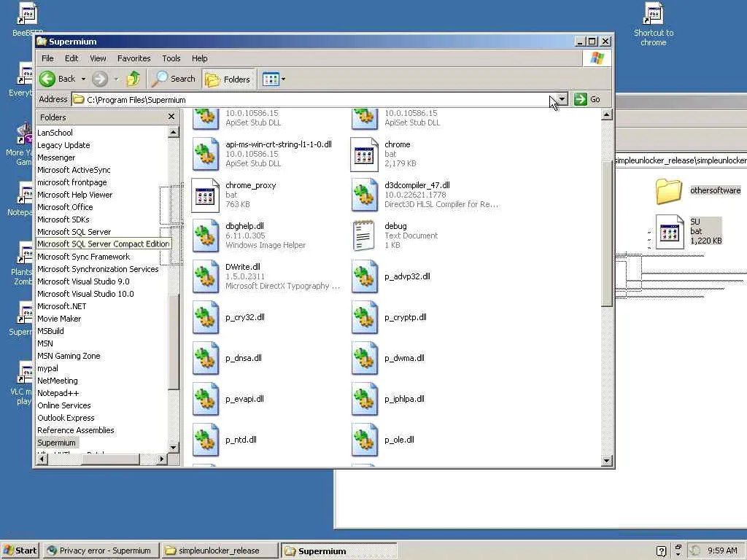
Task: Select the DWrite.dll icon
Action: click(205, 277)
